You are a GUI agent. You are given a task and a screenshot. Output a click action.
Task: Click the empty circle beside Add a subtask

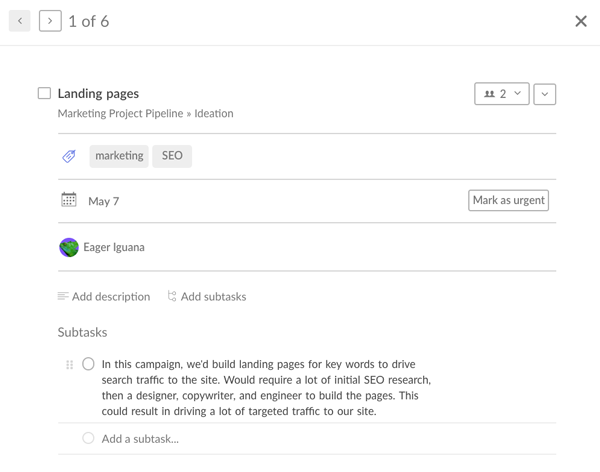pos(88,438)
